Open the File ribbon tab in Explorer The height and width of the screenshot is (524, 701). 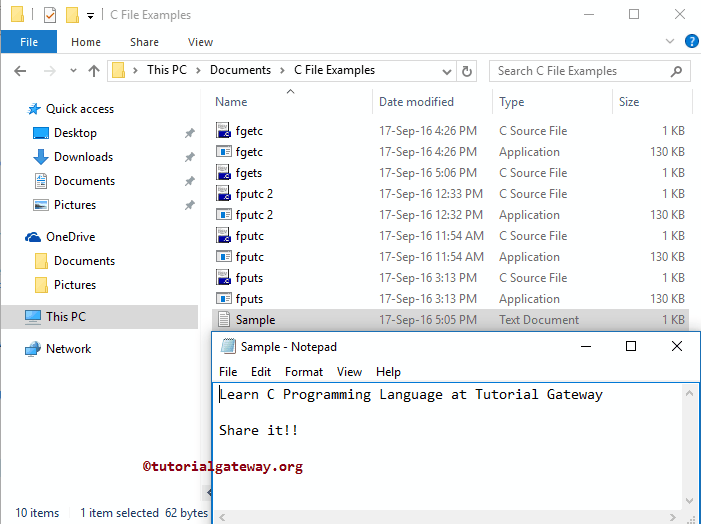click(x=29, y=42)
